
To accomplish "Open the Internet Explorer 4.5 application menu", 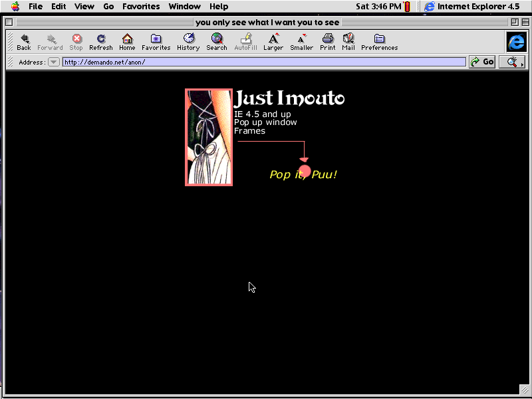I will click(x=473, y=7).
